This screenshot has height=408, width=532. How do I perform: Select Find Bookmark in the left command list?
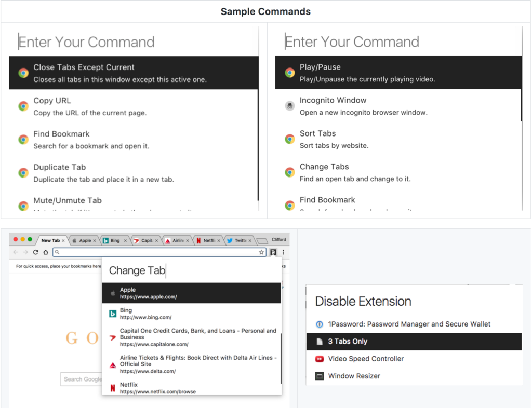[134, 140]
